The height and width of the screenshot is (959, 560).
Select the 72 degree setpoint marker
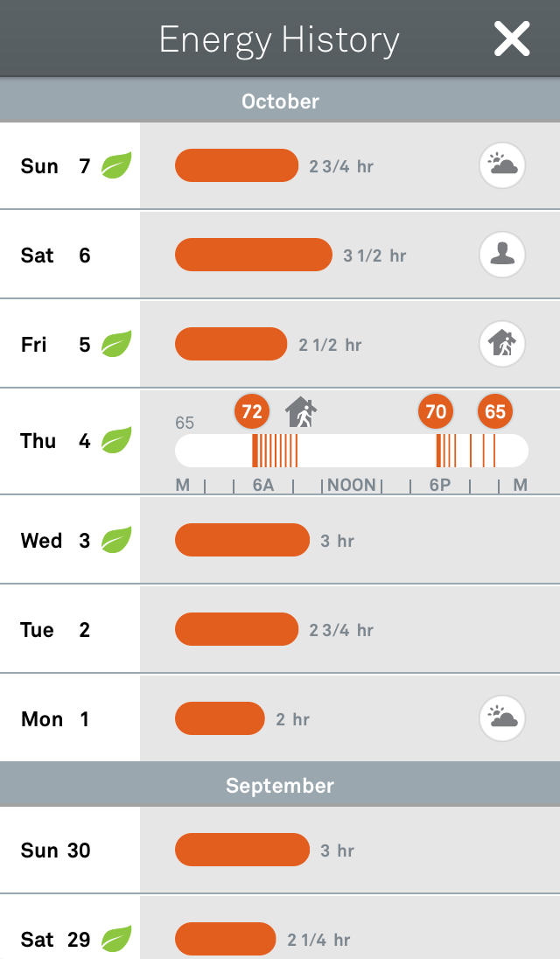click(252, 411)
